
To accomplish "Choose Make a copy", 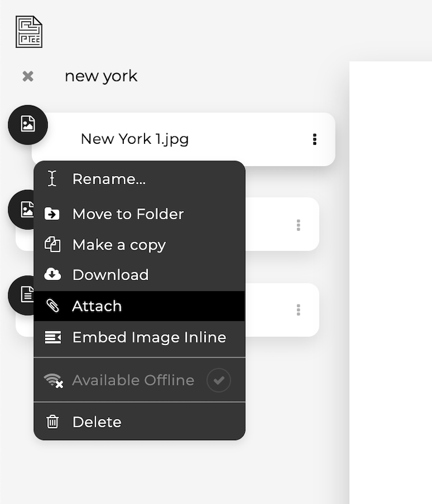I will click(139, 245).
